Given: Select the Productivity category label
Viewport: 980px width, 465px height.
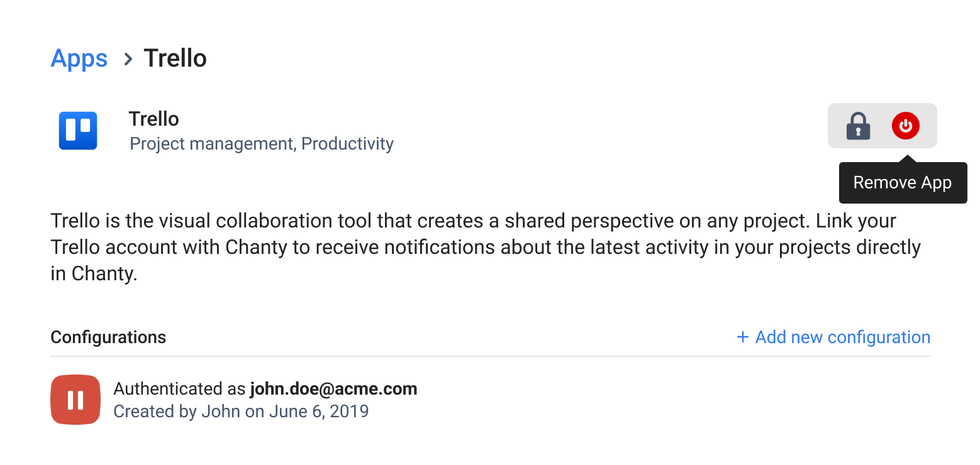Looking at the screenshot, I should click(348, 144).
